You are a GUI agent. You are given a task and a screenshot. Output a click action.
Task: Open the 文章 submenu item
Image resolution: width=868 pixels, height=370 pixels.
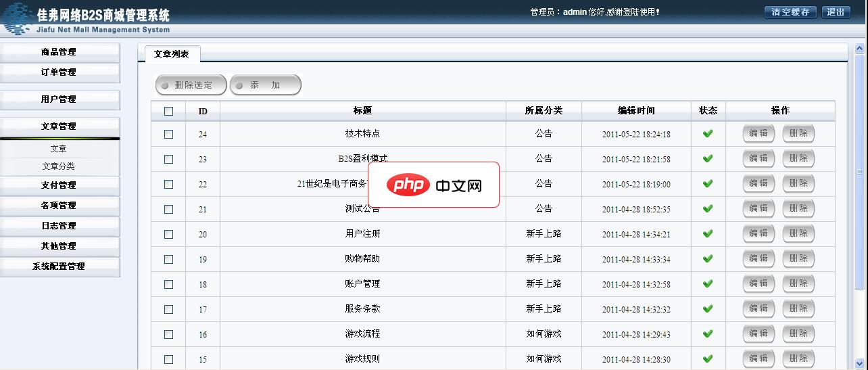tap(59, 149)
